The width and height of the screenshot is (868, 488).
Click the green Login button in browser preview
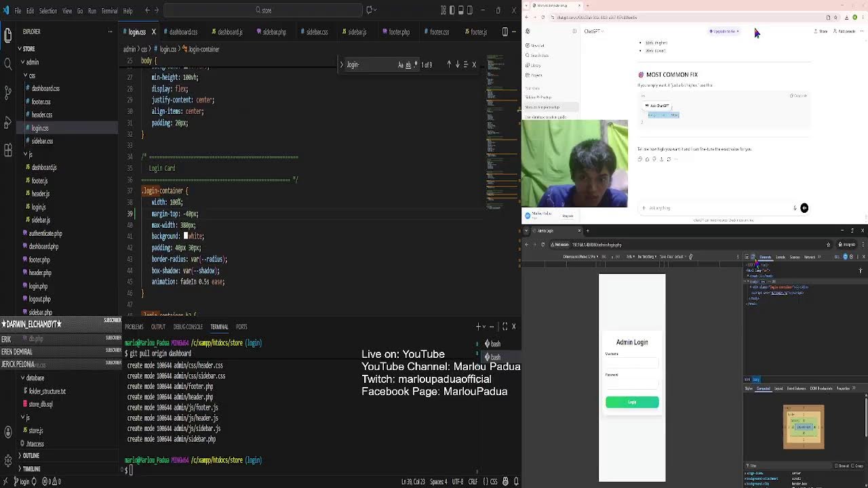(632, 402)
